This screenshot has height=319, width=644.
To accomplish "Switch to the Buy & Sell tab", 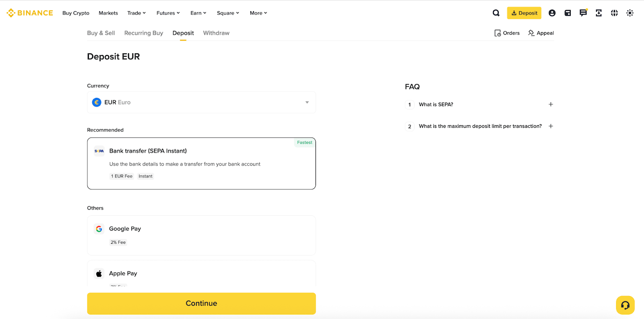I will pos(101,33).
